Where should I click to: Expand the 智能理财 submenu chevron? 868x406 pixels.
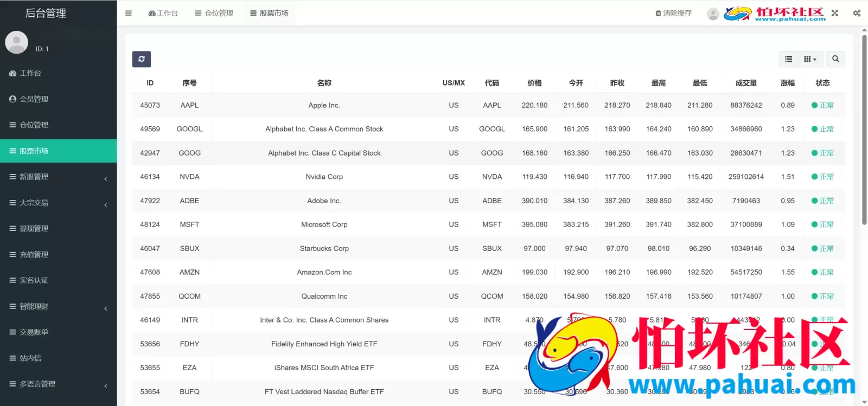tap(106, 308)
